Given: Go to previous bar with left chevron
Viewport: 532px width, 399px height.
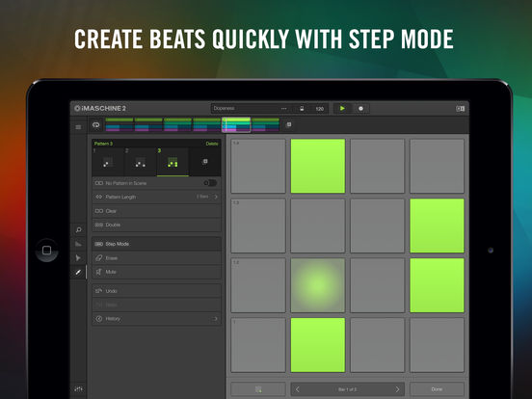Looking at the screenshot, I should (x=298, y=389).
